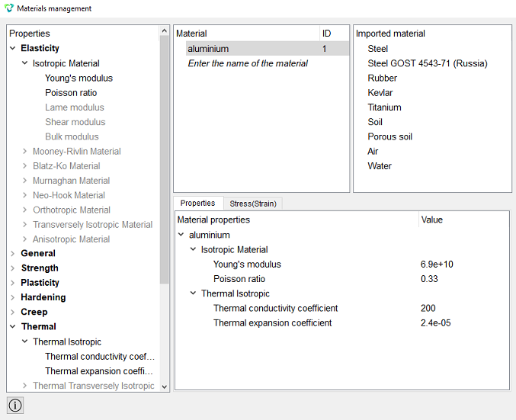Switch to the Stress(Strain) tab
The image size is (516, 420).
click(253, 204)
